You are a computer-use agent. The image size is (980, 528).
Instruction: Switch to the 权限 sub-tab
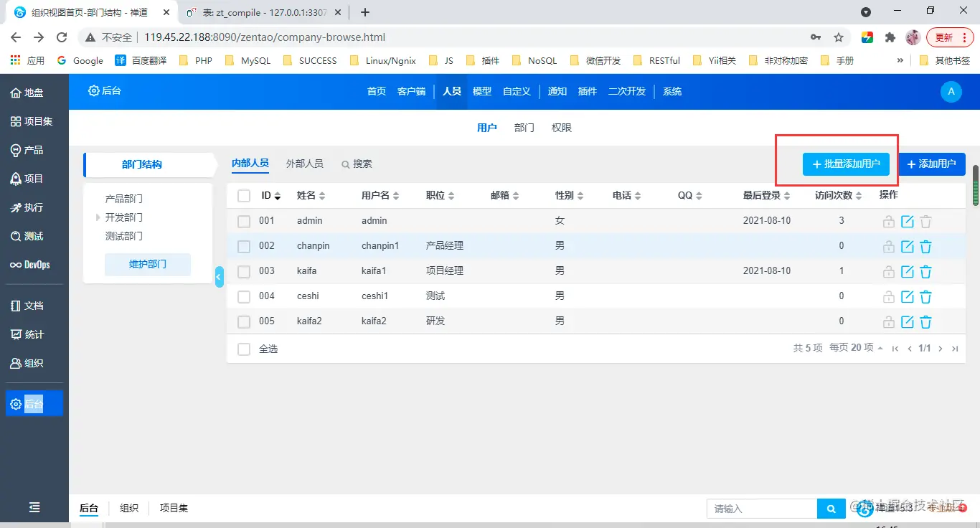(x=562, y=128)
